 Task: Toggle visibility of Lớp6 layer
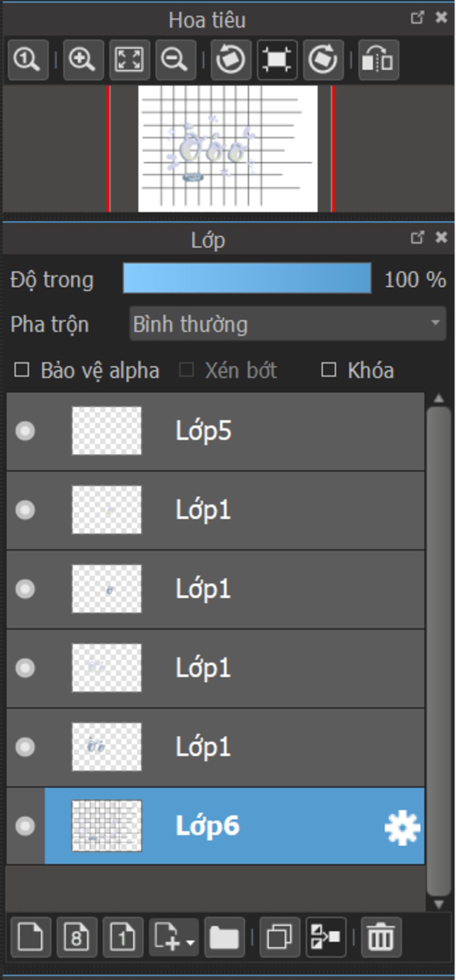(x=25, y=826)
